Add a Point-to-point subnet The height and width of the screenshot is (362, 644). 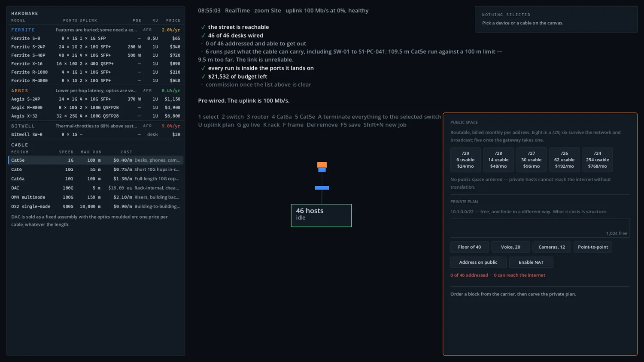pos(593,247)
